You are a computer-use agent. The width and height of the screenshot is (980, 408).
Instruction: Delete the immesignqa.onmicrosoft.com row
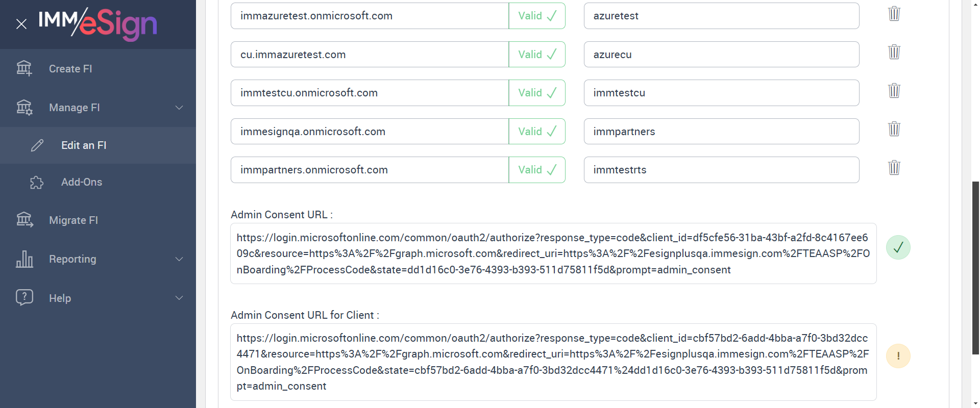pos(894,129)
